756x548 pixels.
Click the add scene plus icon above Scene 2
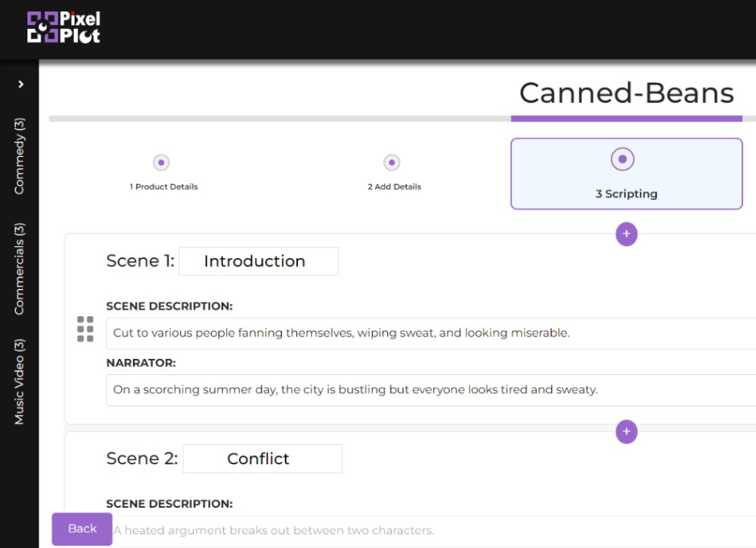(626, 432)
